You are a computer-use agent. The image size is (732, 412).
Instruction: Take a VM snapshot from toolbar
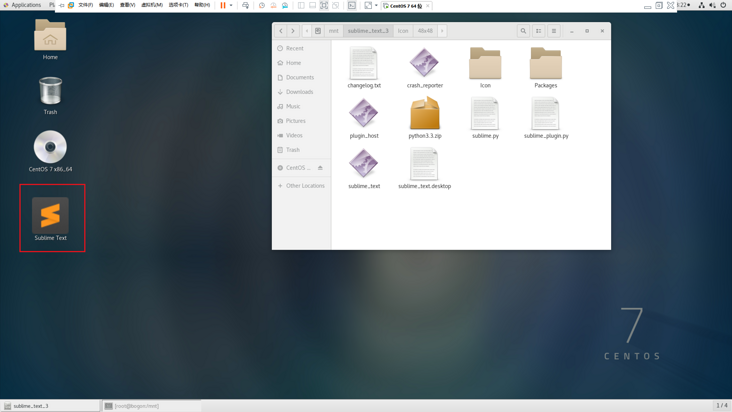[x=262, y=5]
